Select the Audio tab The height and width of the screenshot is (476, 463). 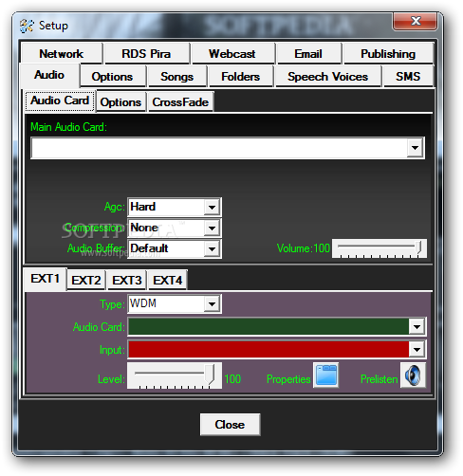(x=49, y=75)
